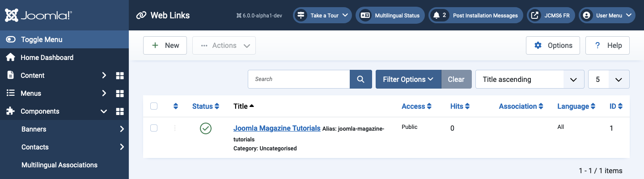
Task: Open the Title ascending sort dropdown
Action: click(x=530, y=79)
